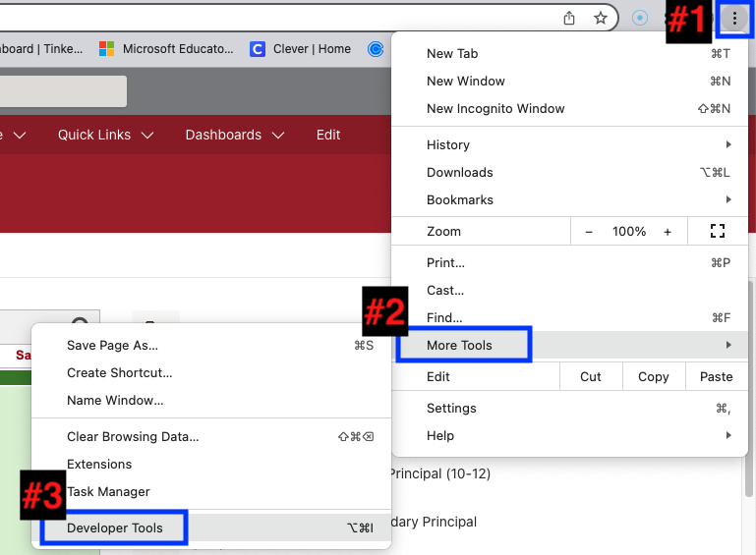Click the Paste button in Edit row
The height and width of the screenshot is (555, 756).
point(716,376)
